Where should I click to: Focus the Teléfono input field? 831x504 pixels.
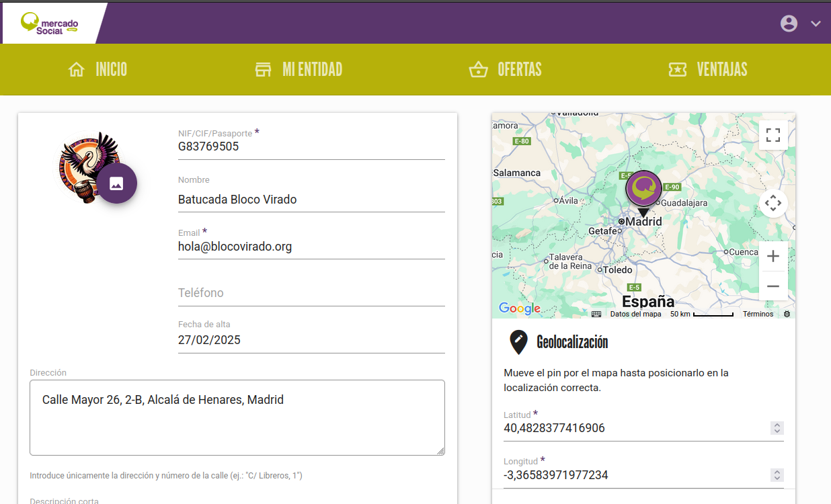[x=311, y=293]
